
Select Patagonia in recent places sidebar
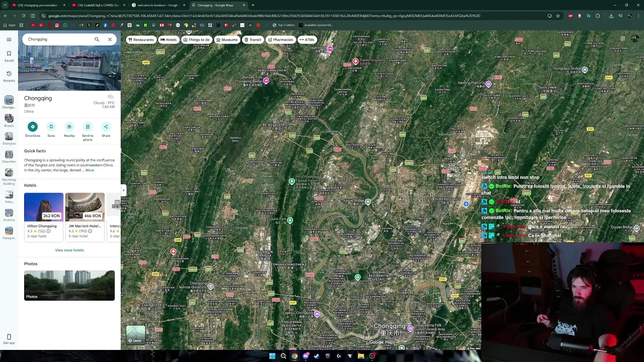click(x=9, y=233)
